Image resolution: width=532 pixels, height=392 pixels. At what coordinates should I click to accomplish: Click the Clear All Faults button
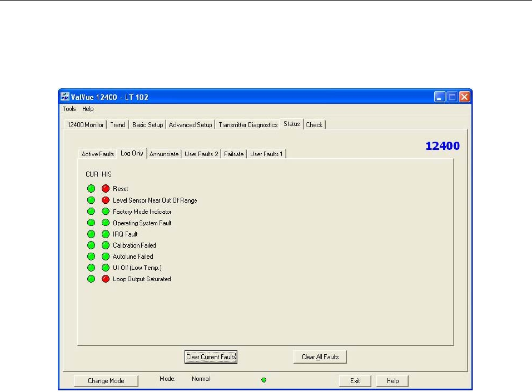pos(320,357)
